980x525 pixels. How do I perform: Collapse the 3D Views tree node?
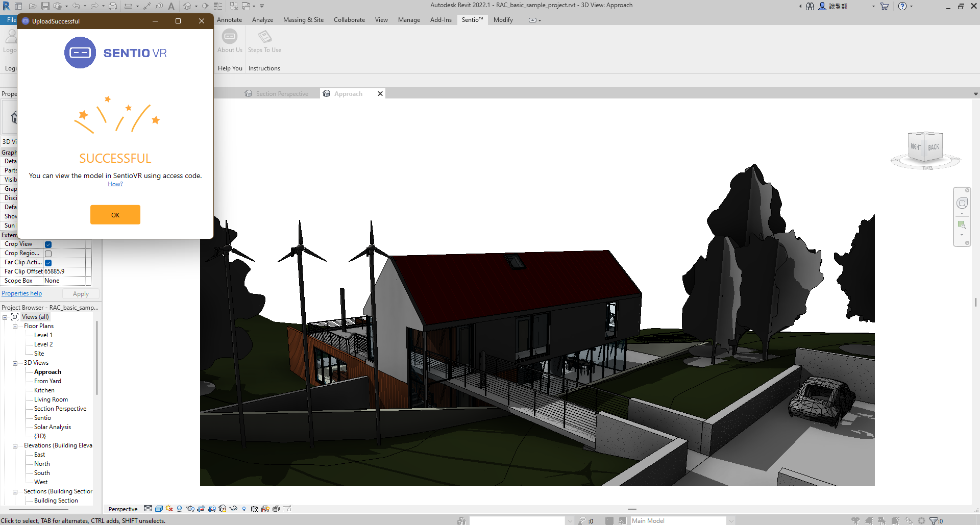coord(15,363)
